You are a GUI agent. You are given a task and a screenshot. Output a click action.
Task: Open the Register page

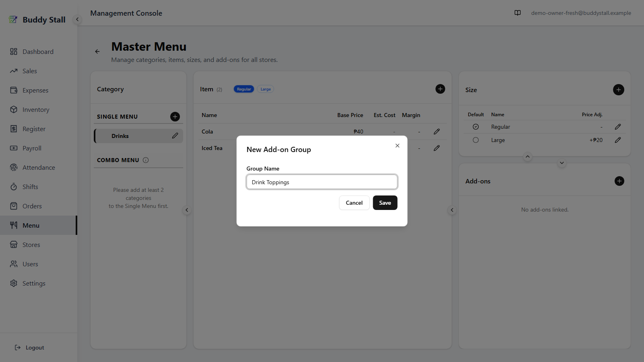coord(38,129)
